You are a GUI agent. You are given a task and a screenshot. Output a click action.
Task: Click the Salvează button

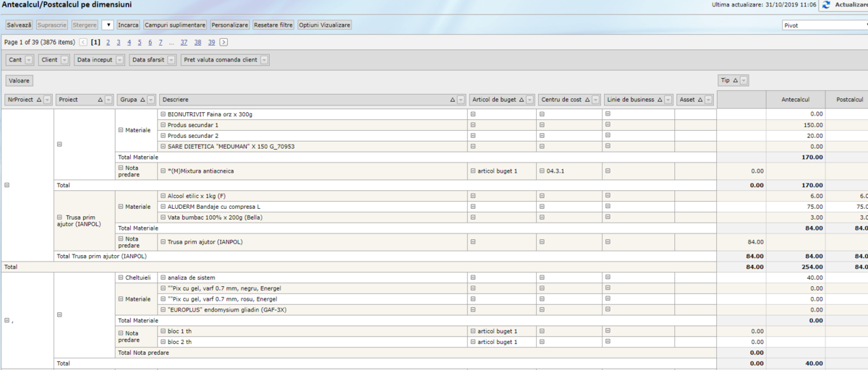tap(19, 25)
